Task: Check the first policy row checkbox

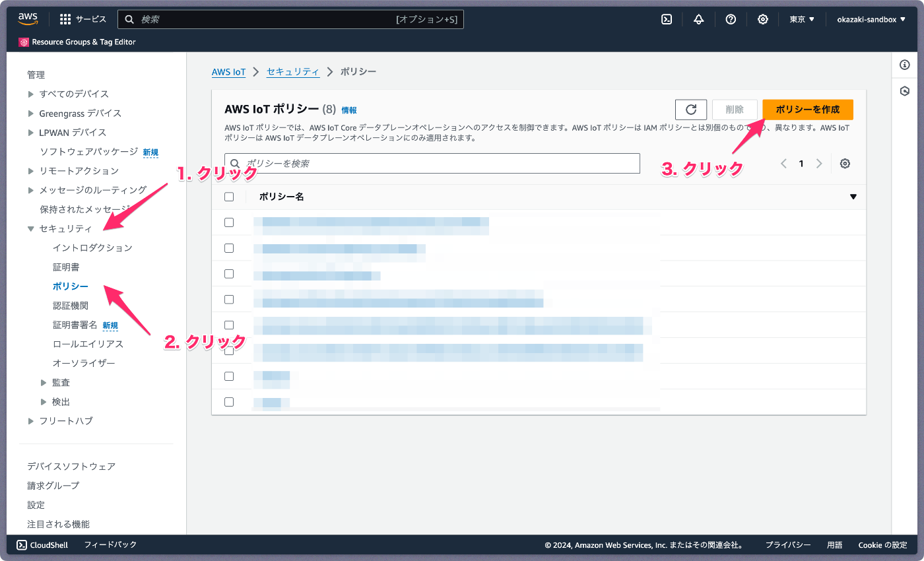Action: click(229, 222)
